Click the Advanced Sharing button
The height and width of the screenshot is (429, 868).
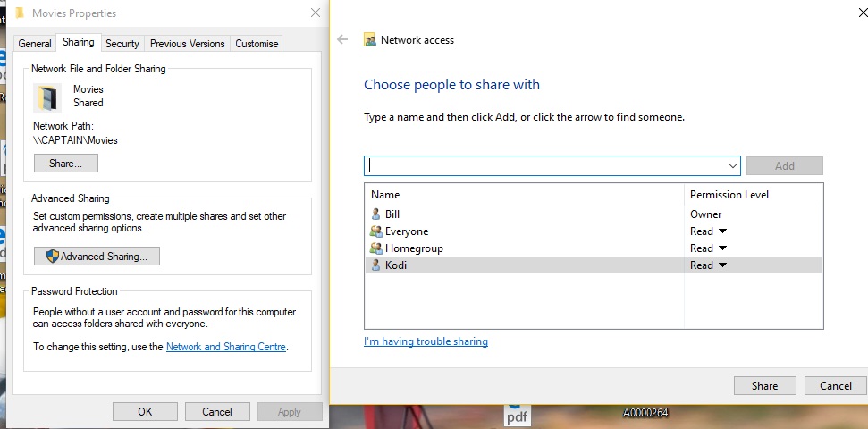click(x=97, y=257)
